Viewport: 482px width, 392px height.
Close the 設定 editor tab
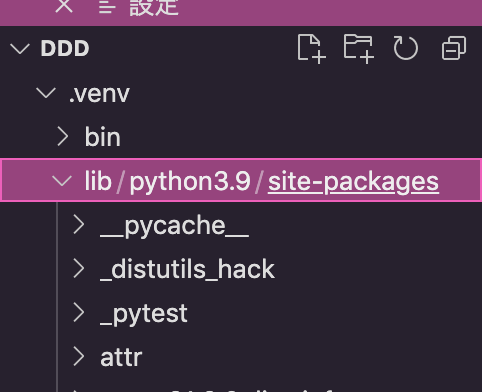(x=64, y=5)
